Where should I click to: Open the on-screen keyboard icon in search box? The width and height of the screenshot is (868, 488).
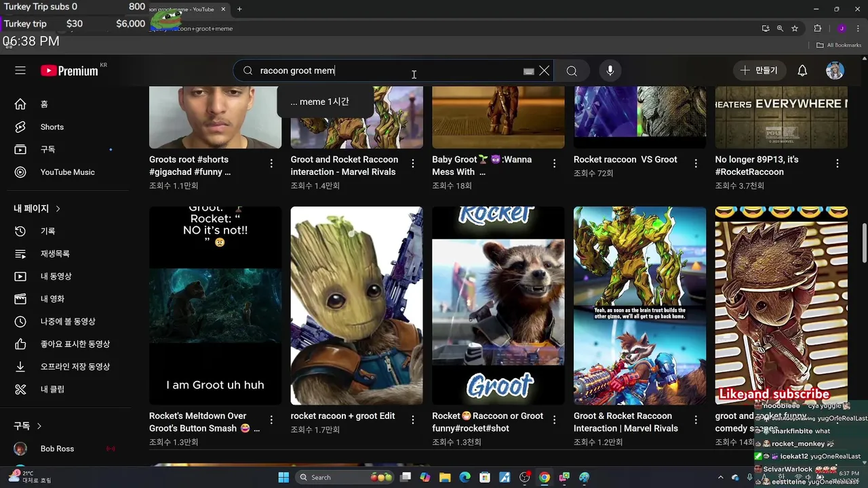click(x=529, y=71)
